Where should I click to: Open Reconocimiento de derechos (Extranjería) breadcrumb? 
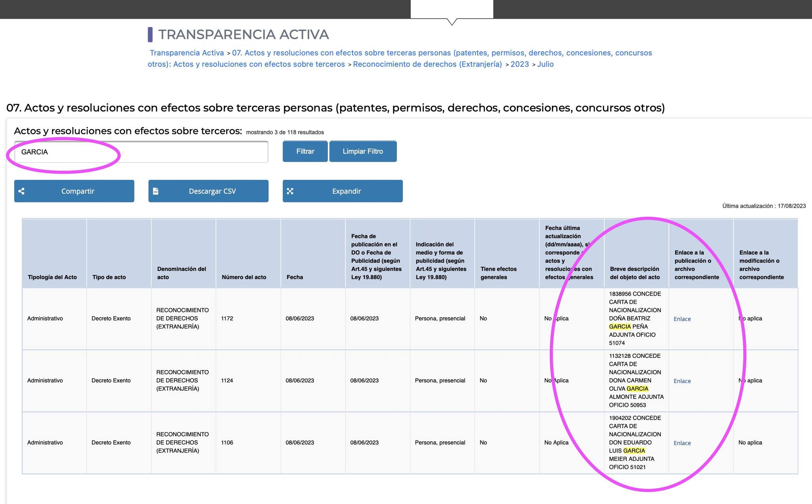[x=427, y=64]
